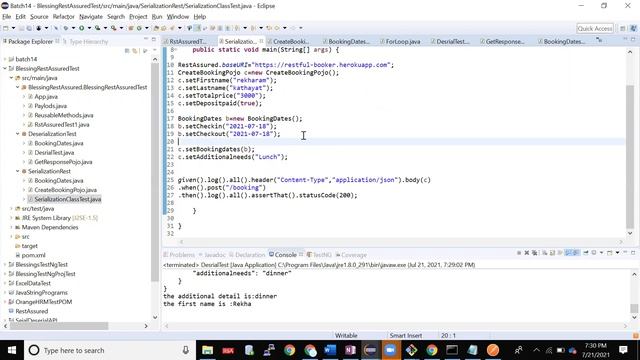Select pom.xml in Package Explorer

click(33, 256)
